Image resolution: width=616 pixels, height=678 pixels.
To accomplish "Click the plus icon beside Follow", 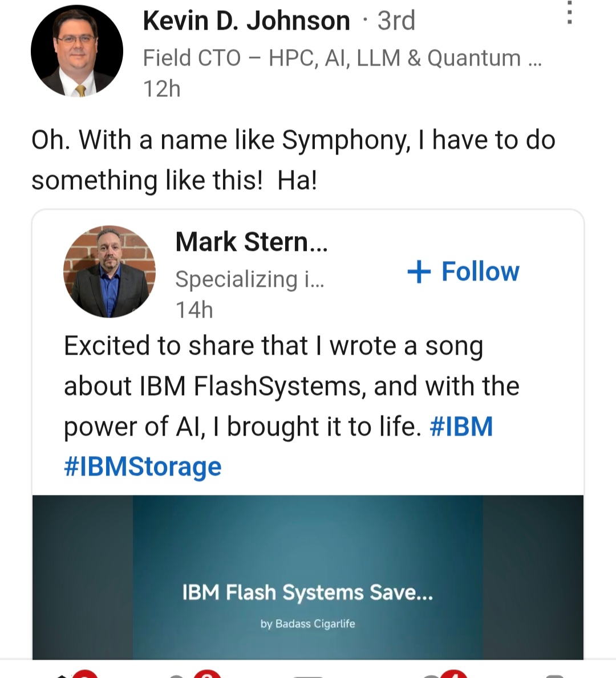I will coord(418,272).
